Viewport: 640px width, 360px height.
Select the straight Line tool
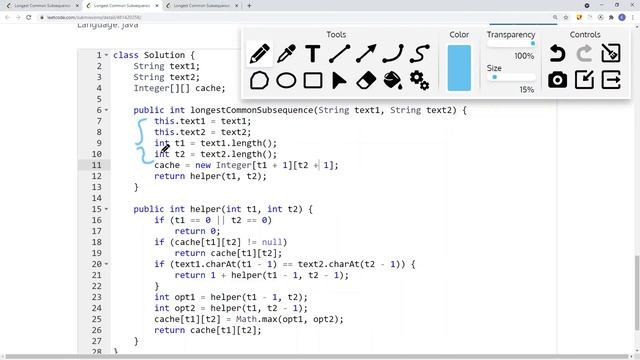coord(339,53)
